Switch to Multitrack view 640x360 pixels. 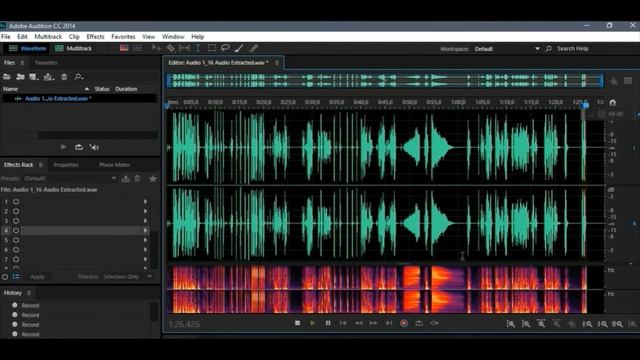coord(73,48)
